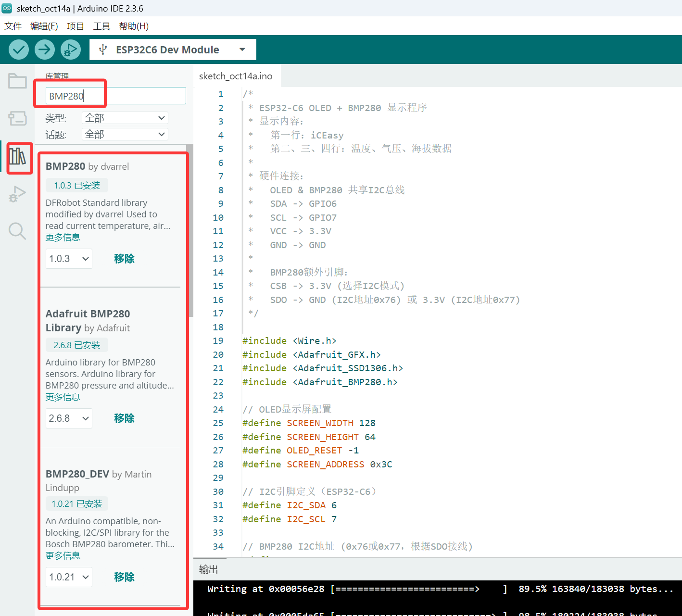The image size is (682, 616).
Task: Open the 文件 menu
Action: click(13, 26)
